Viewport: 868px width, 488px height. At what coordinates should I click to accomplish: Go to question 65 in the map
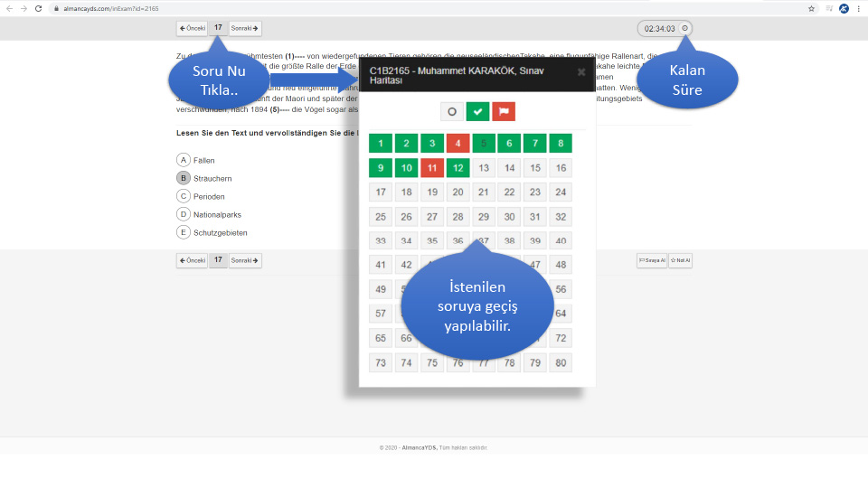coord(381,338)
